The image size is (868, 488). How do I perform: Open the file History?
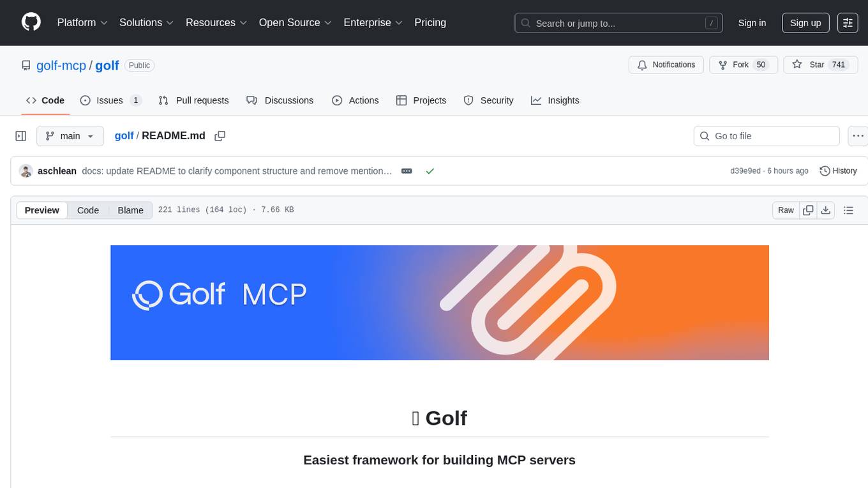pyautogui.click(x=838, y=171)
